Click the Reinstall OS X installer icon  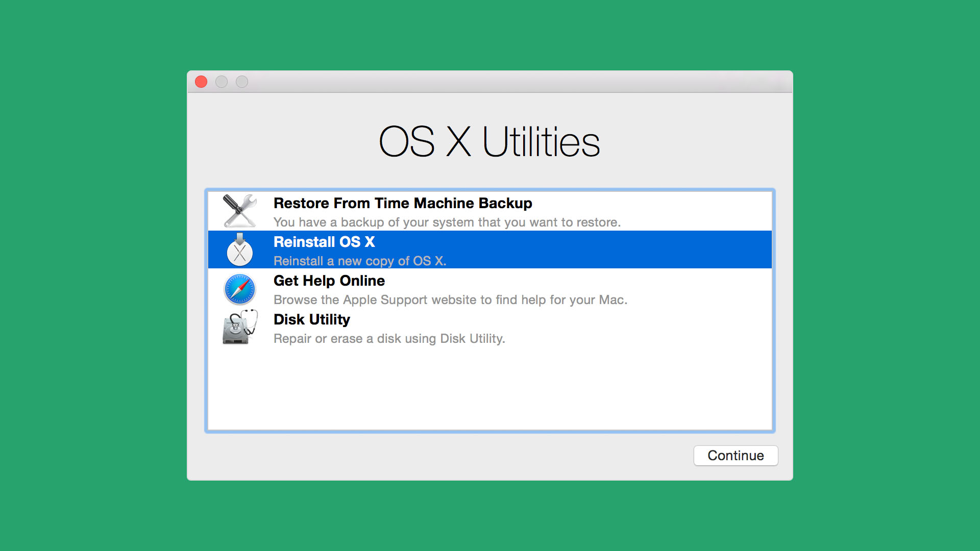(240, 249)
